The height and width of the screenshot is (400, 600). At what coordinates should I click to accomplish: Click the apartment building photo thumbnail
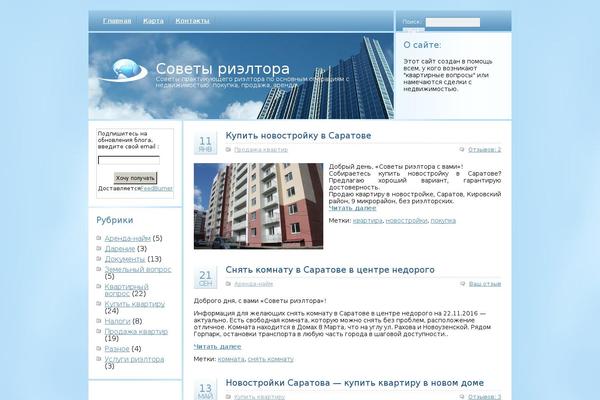258,206
